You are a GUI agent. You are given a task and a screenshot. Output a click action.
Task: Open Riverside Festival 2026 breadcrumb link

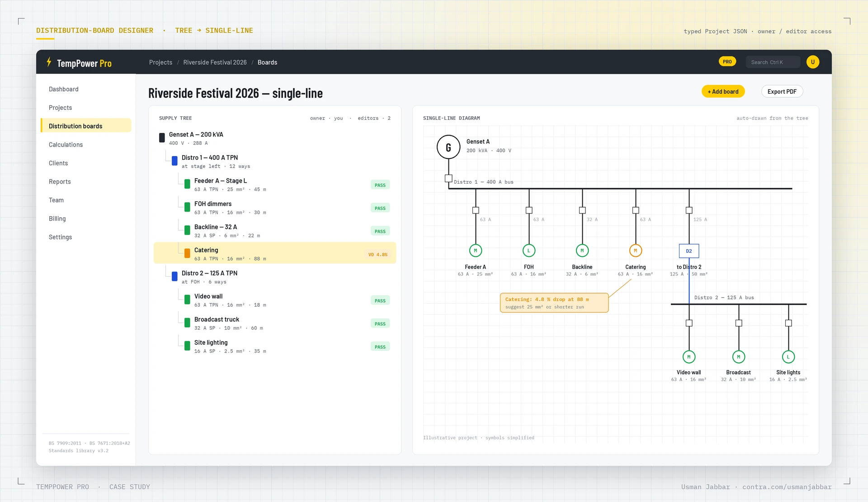click(x=215, y=62)
